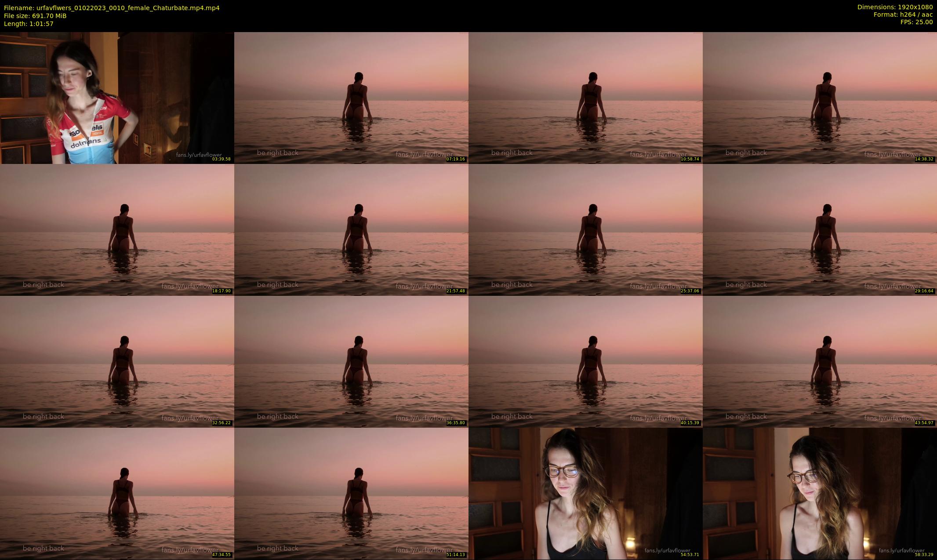Open the thumbnail at 21:57.48
Viewport: 937px width, 560px height.
(x=351, y=229)
